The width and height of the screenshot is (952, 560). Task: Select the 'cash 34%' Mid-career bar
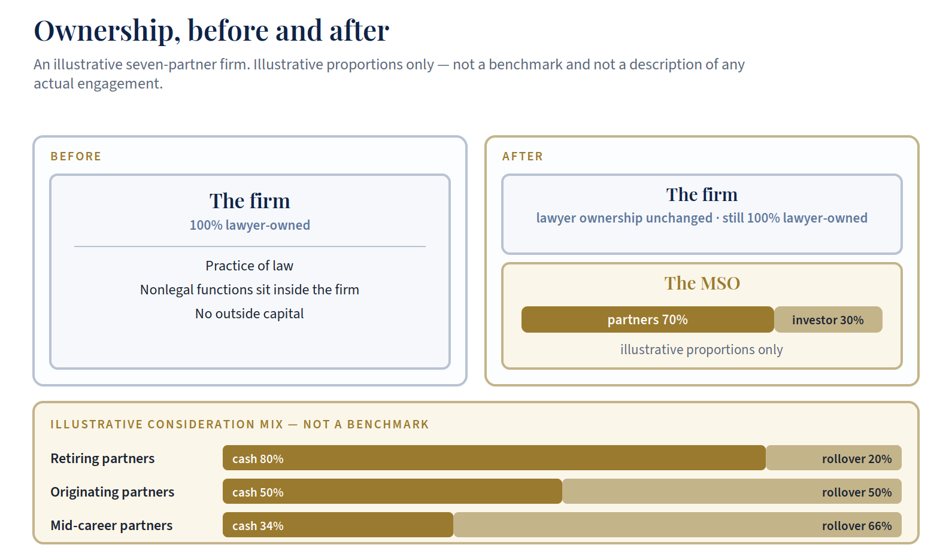(x=338, y=525)
